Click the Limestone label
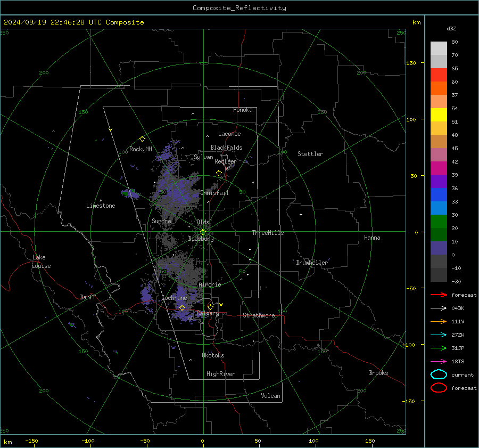Screen dimensions: 479x448 point(101,206)
